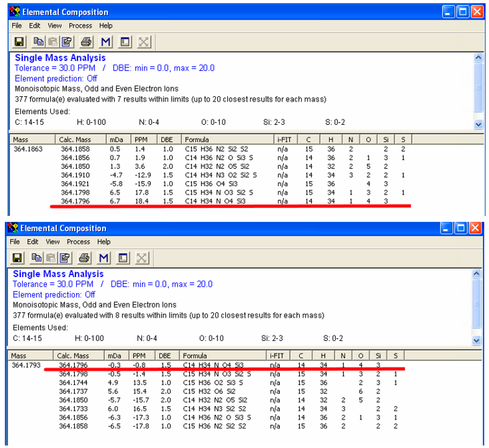Open the Edit menu in the 364.1863 window
The width and height of the screenshot is (489, 448).
pos(34,26)
